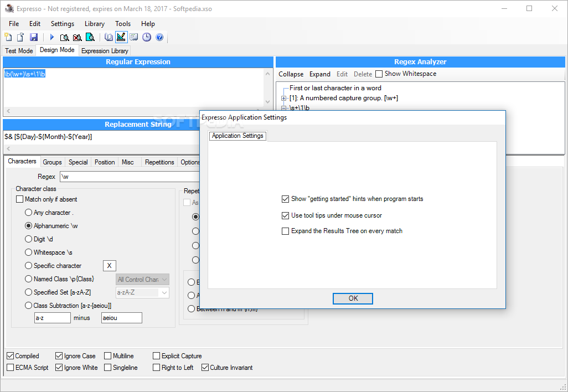This screenshot has height=392, width=568.
Task: Open the Edit menu
Action: click(35, 24)
